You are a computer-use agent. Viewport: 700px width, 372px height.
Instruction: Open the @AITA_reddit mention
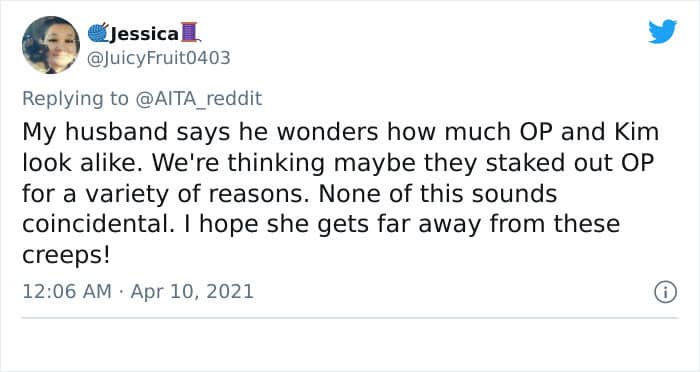tap(198, 99)
